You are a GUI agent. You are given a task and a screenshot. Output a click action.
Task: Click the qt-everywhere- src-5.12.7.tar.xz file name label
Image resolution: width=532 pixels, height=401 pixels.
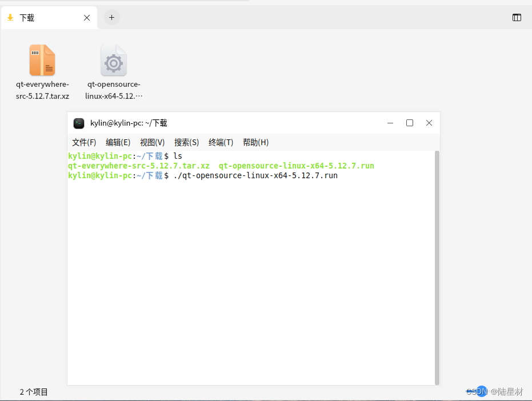point(42,90)
